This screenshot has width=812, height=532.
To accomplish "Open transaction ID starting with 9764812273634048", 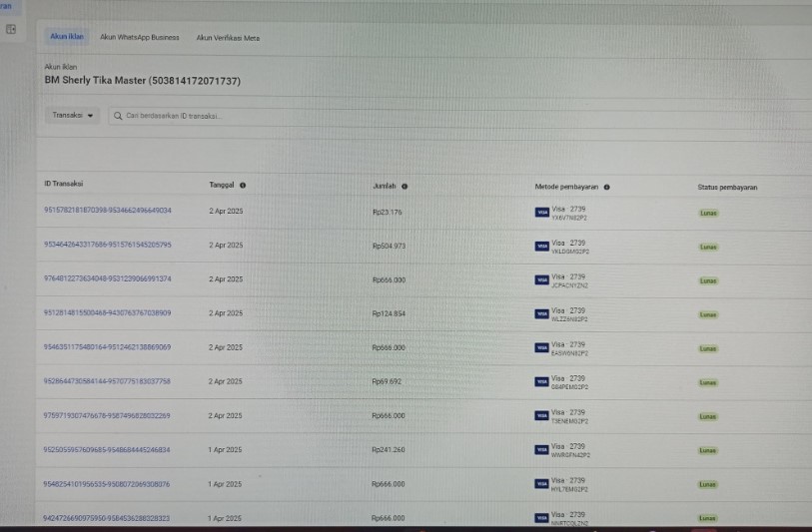I will pos(107,278).
